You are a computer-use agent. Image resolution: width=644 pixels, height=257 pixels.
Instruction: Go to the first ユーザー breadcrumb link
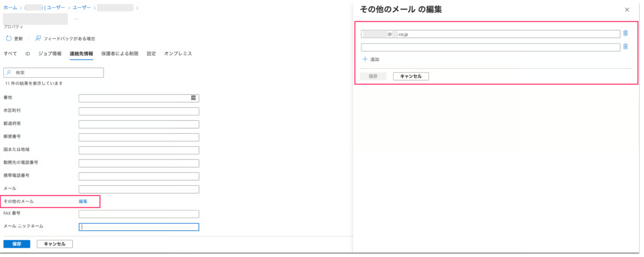56,8
